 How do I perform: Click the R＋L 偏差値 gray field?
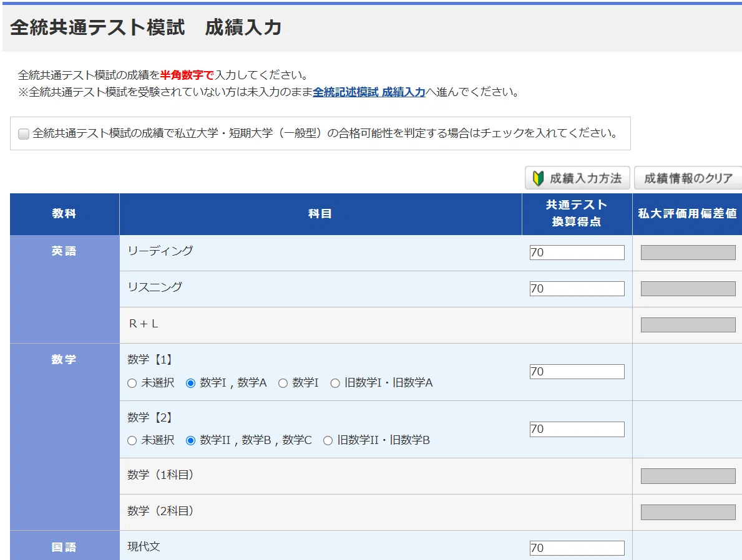coord(688,325)
